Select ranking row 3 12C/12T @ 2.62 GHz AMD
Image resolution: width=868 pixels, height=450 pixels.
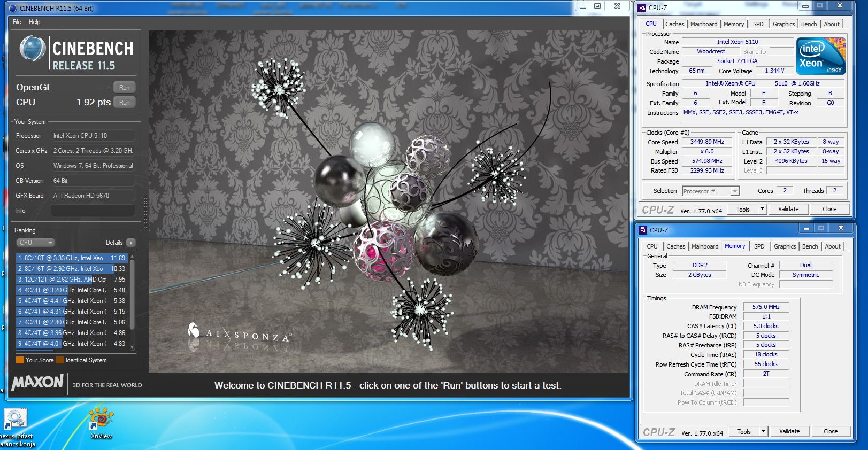(72, 280)
